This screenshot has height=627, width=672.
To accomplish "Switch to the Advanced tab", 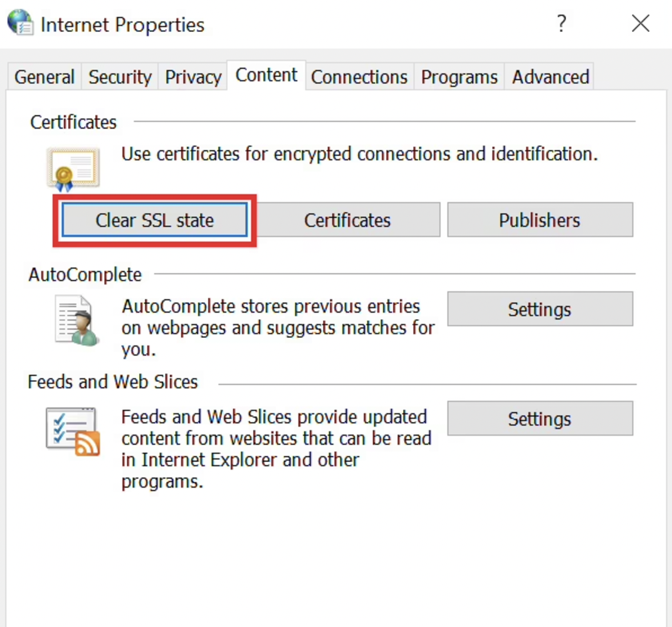I will click(550, 77).
